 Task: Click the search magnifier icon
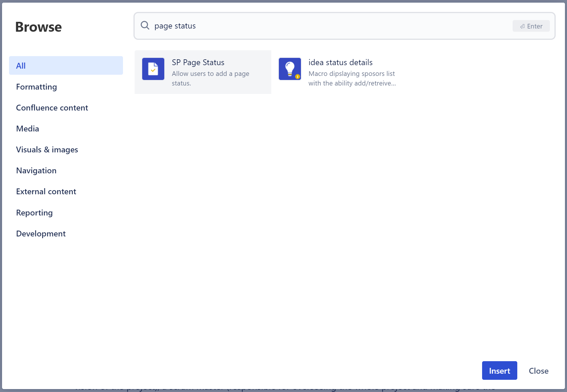point(145,26)
